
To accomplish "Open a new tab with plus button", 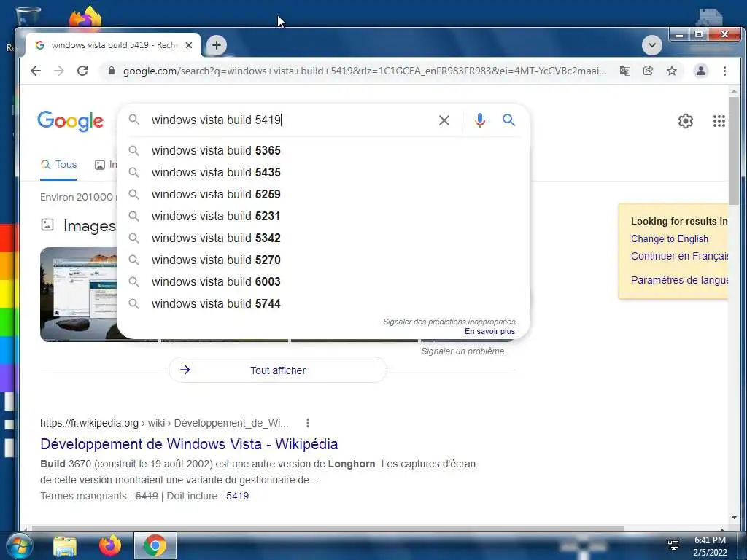I will (x=216, y=45).
